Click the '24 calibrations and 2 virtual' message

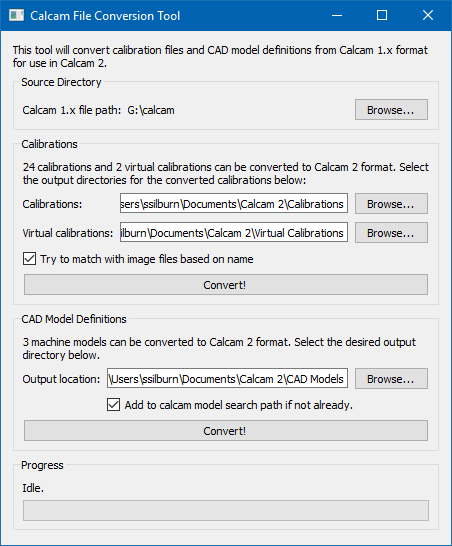tap(226, 173)
